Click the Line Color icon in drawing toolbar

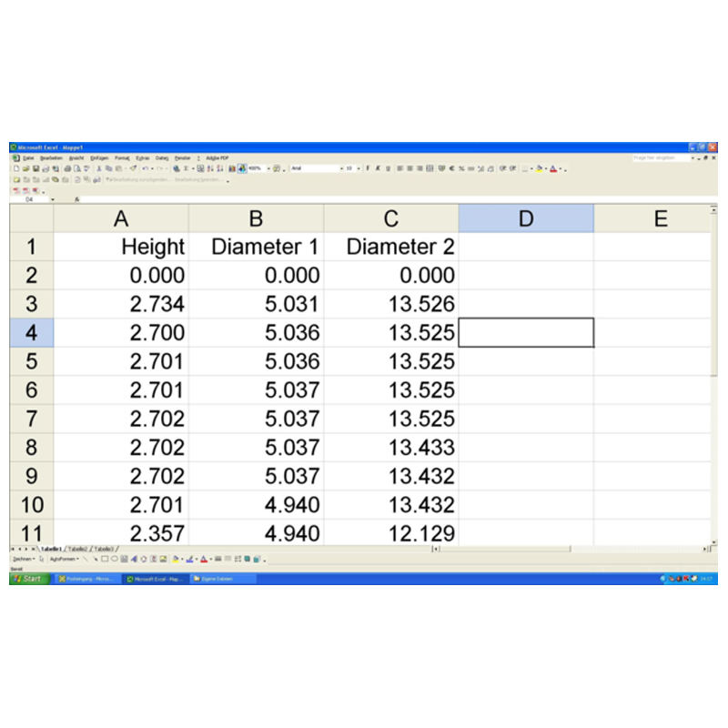coord(189,559)
